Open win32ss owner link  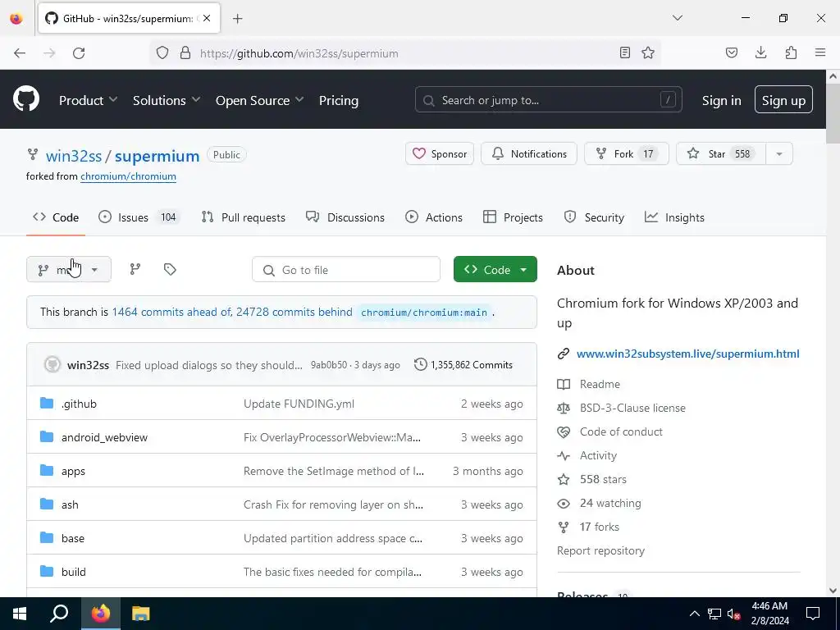tap(74, 156)
